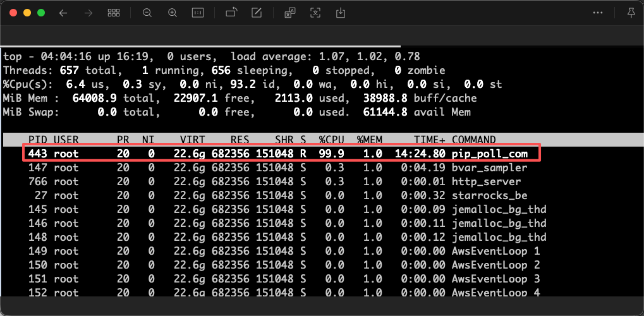Go back to the previous image
Screen dimensions: 644x316
[63, 13]
